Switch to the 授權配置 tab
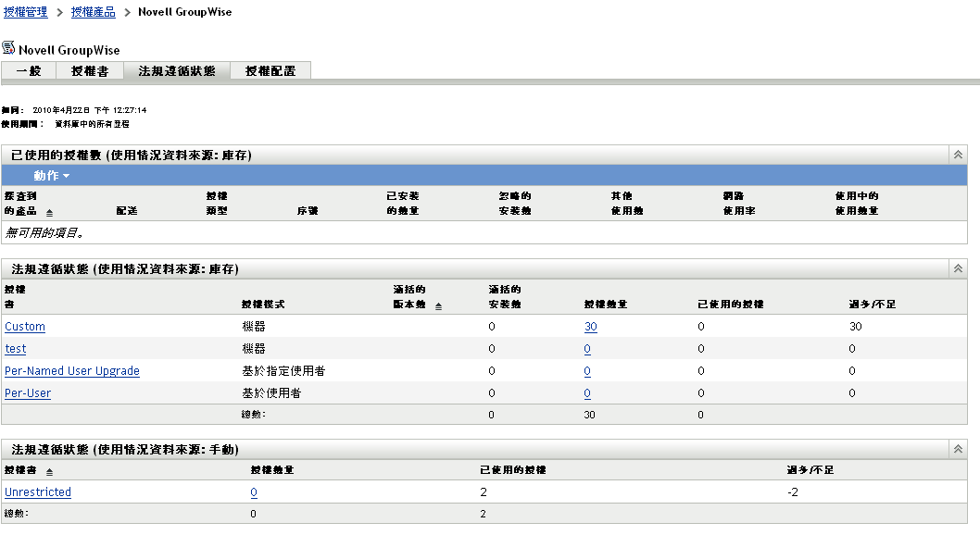Screen dimensions: 980x535 270,70
